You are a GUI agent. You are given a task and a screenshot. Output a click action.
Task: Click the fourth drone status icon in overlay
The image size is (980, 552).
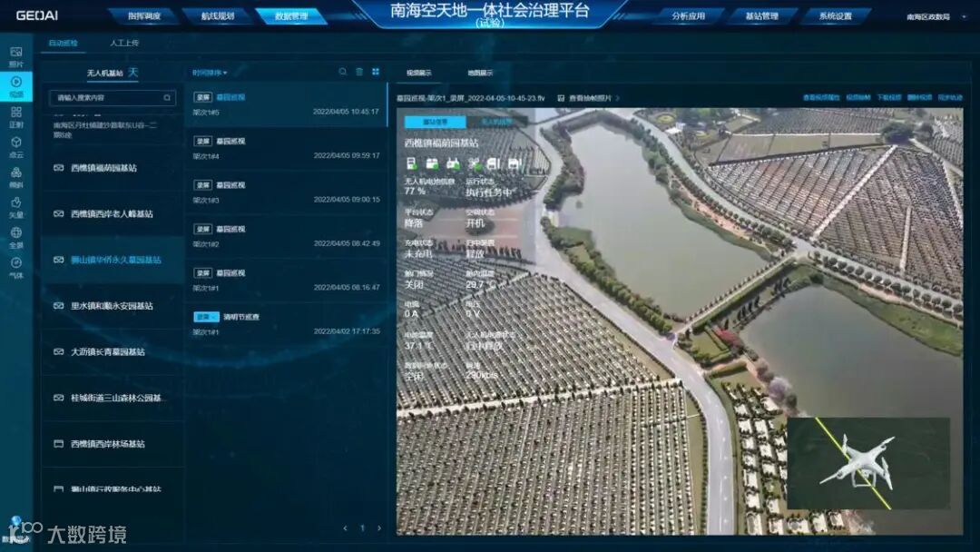point(474,163)
